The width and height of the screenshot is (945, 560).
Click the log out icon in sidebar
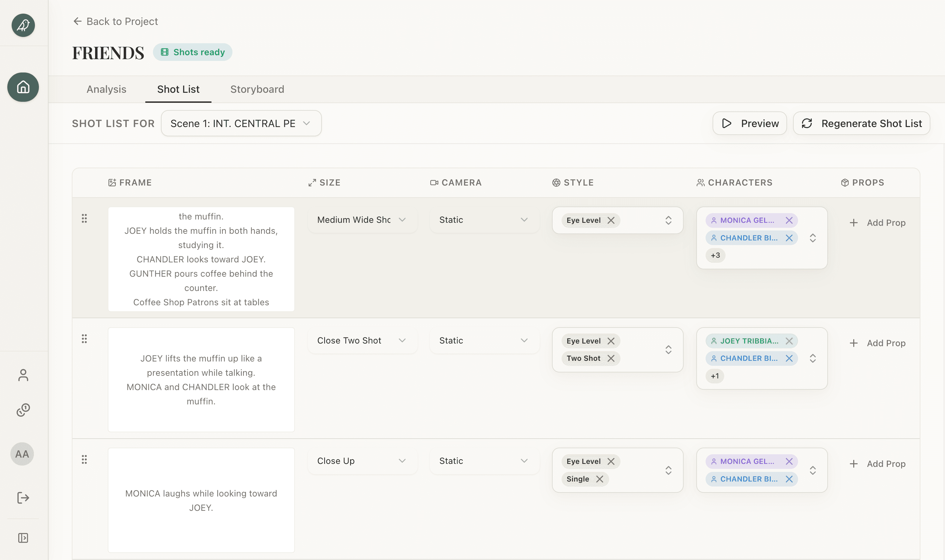point(23,498)
